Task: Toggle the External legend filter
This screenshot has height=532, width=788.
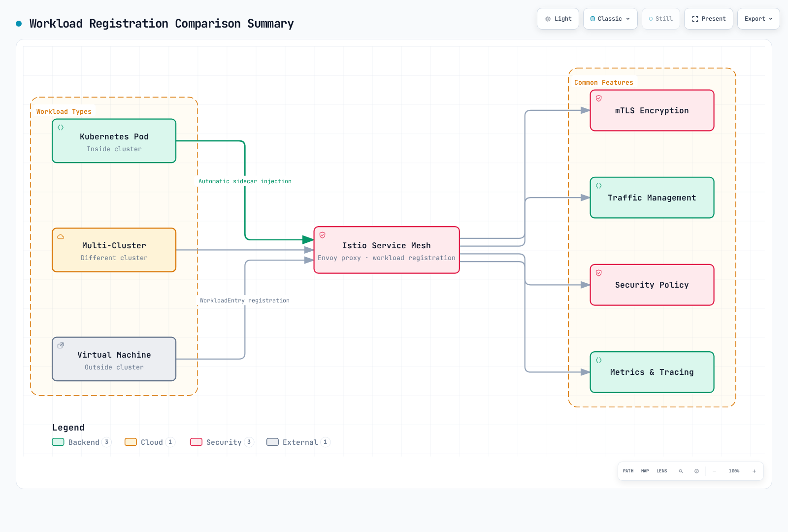Action: pyautogui.click(x=298, y=442)
